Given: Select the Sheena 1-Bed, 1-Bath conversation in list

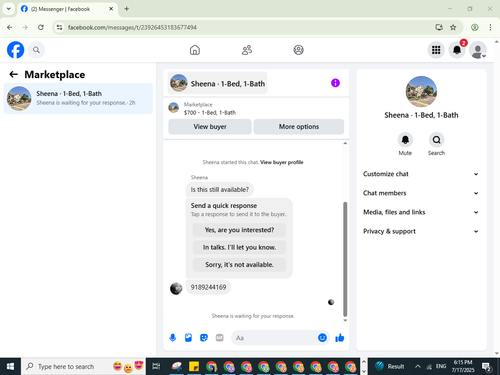Looking at the screenshot, I should pyautogui.click(x=78, y=98).
